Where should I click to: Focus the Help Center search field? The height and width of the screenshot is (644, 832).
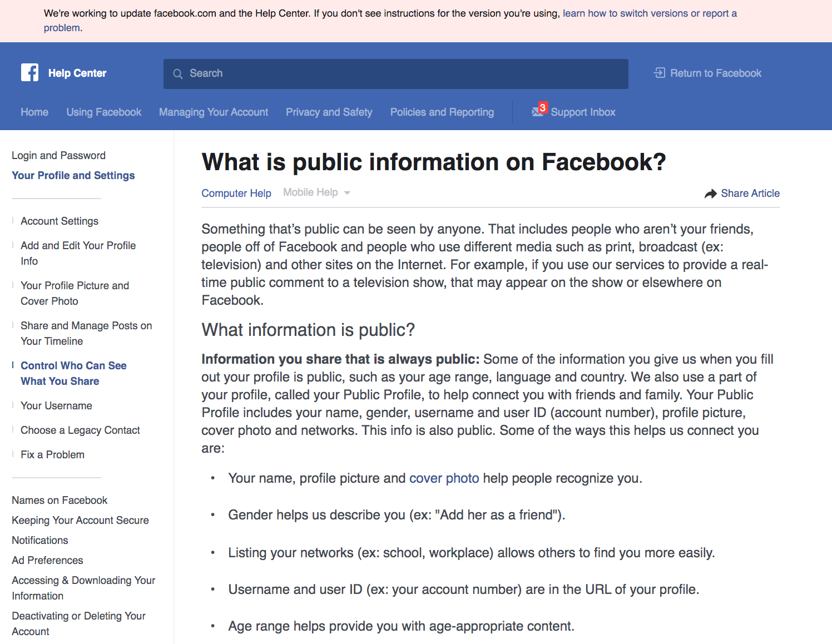[x=396, y=74]
